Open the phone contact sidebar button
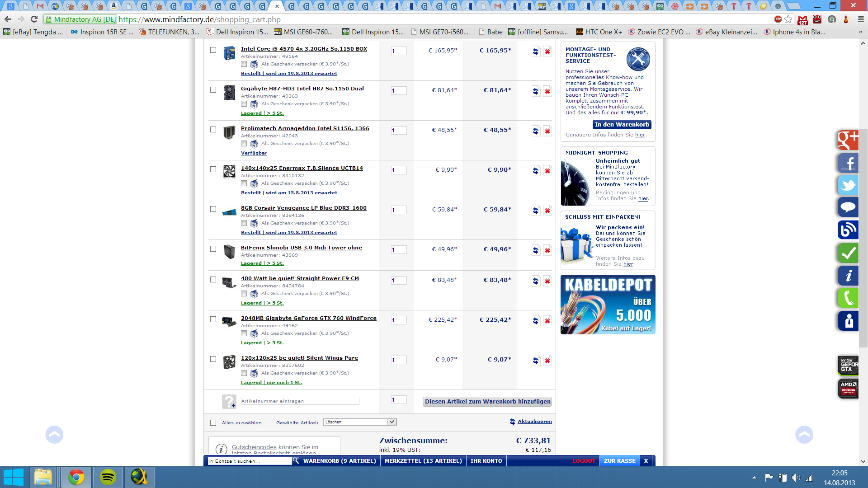 click(x=848, y=298)
